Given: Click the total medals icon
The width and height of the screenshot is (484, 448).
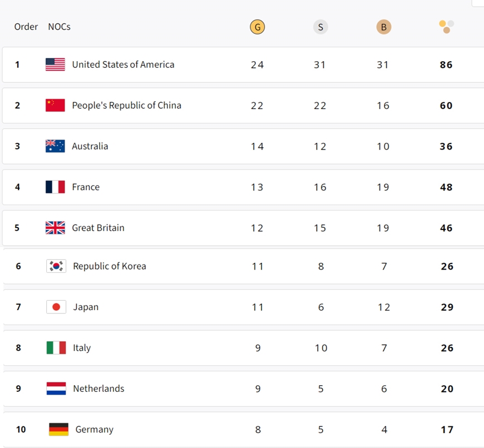Looking at the screenshot, I should pyautogui.click(x=446, y=27).
